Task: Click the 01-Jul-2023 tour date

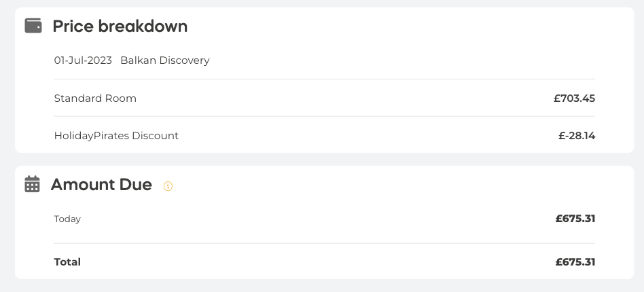Action: click(x=83, y=60)
